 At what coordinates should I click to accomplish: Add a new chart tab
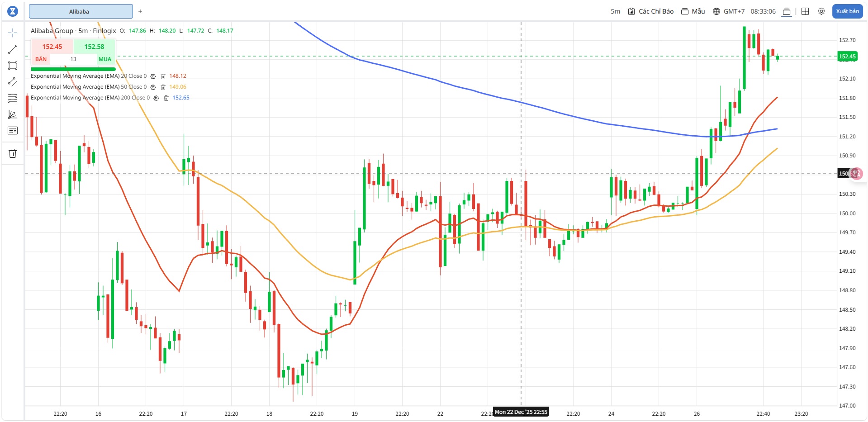[140, 11]
